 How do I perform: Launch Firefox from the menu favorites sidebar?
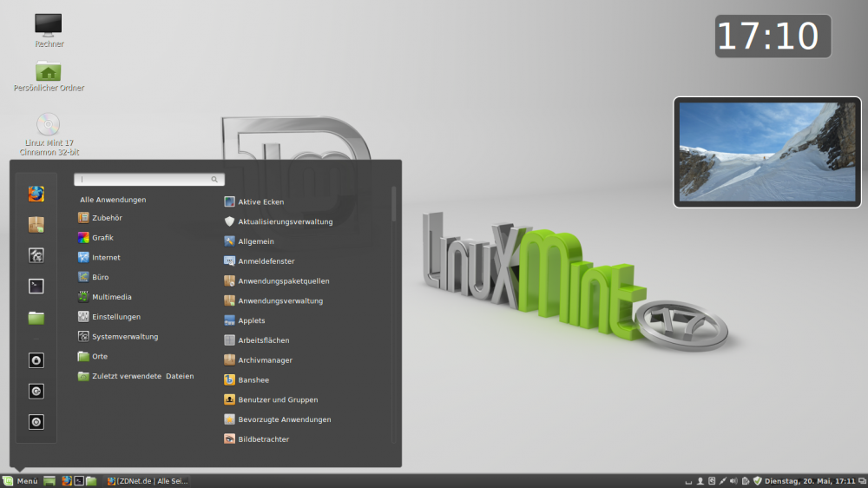36,194
